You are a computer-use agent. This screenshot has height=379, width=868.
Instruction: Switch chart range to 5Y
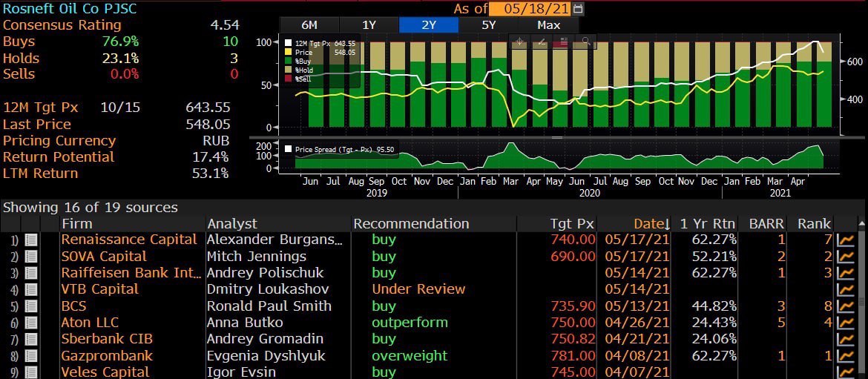pyautogui.click(x=488, y=25)
